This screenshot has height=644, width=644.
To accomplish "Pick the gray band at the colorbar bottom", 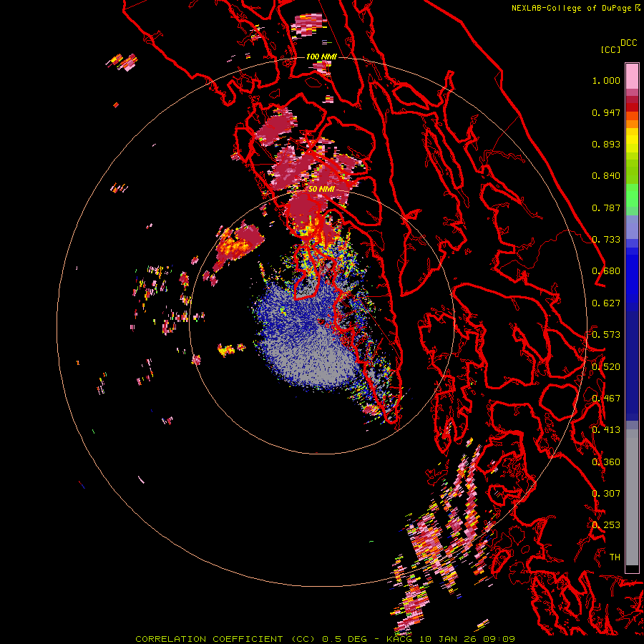I will point(632,497).
